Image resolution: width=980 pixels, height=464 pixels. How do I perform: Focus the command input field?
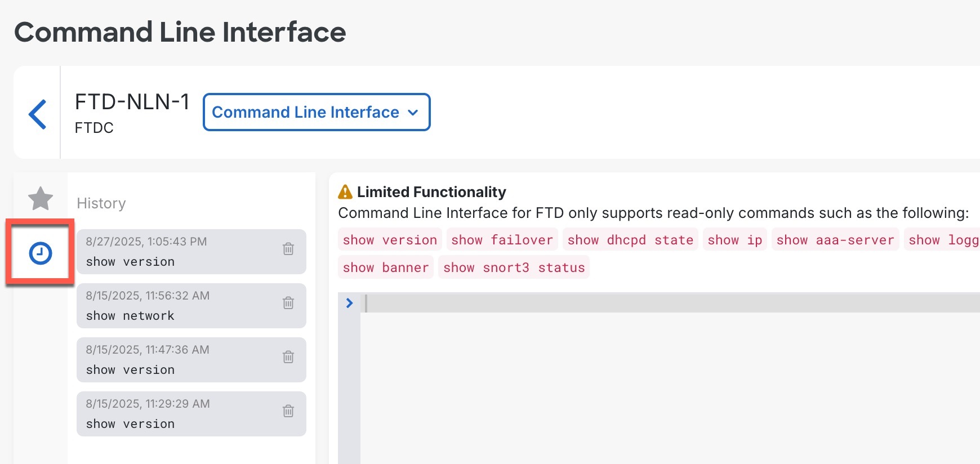click(x=670, y=303)
